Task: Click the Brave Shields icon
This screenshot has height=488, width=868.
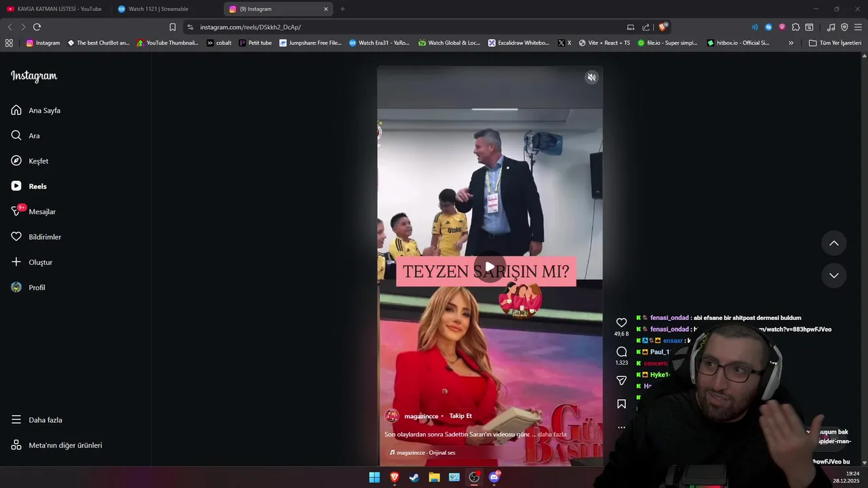Action: [663, 26]
